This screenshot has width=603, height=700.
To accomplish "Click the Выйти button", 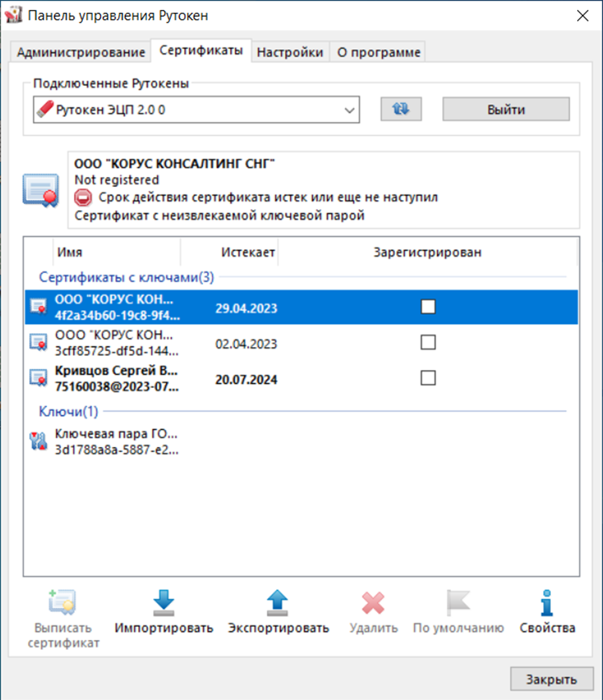I will point(506,110).
